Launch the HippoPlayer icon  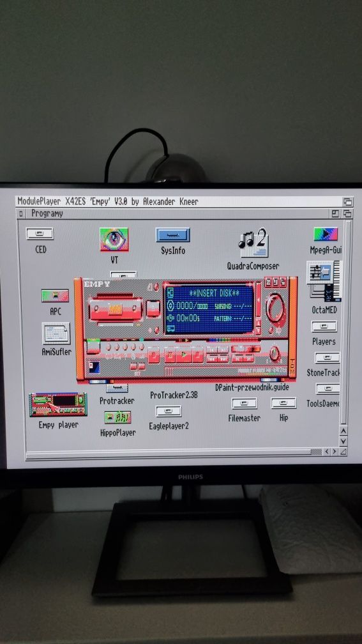click(117, 417)
